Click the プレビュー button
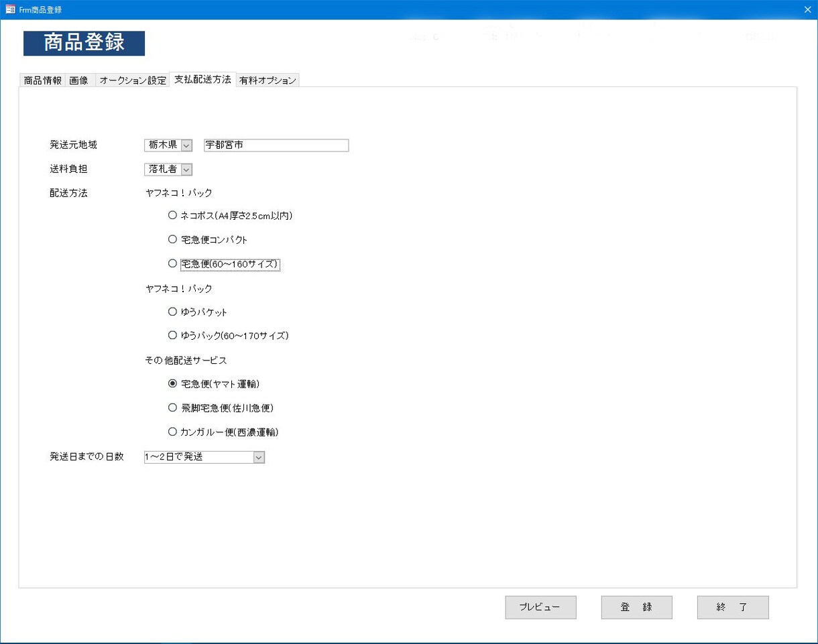Viewport: 818px width, 644px height. pos(540,607)
